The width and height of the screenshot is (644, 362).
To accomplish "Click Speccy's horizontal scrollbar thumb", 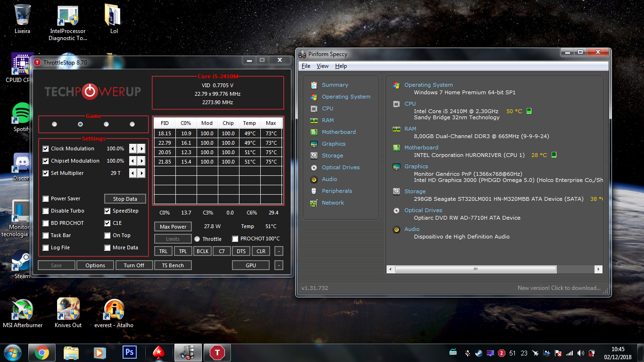I will (x=476, y=270).
